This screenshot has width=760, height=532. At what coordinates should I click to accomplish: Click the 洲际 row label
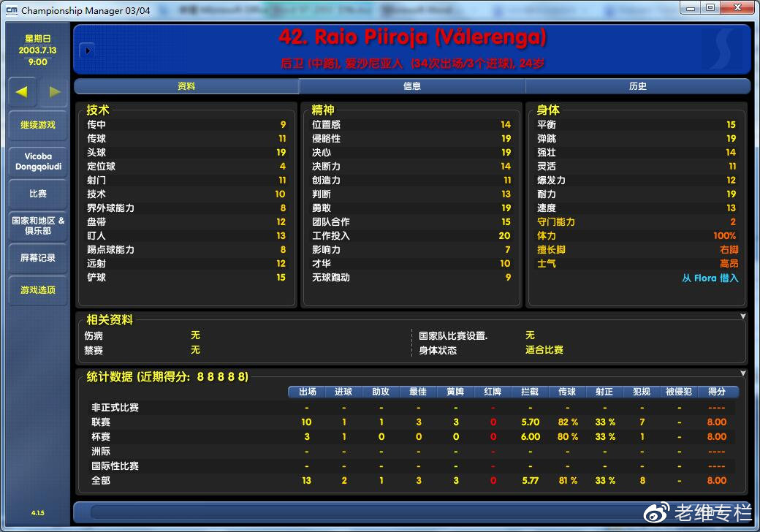101,451
